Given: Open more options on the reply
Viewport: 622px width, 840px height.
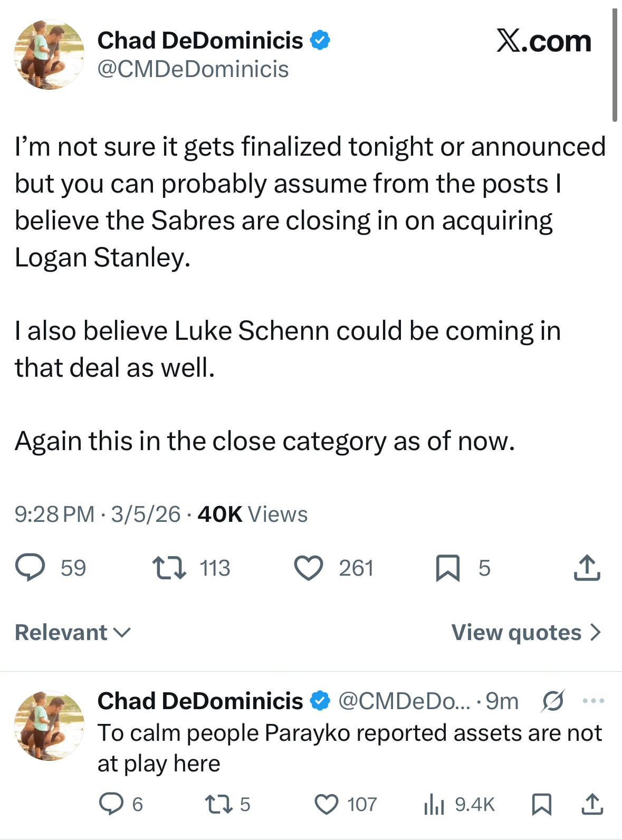Looking at the screenshot, I should coord(594,701).
